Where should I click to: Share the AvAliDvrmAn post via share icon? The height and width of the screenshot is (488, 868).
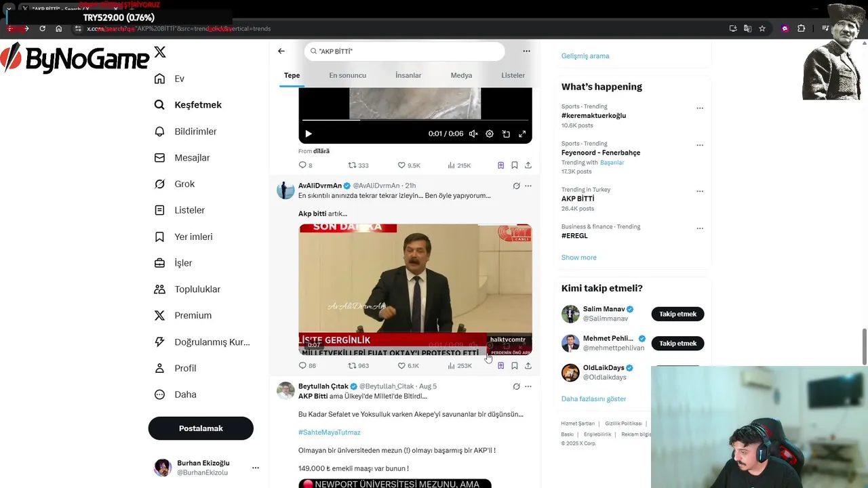(x=528, y=365)
